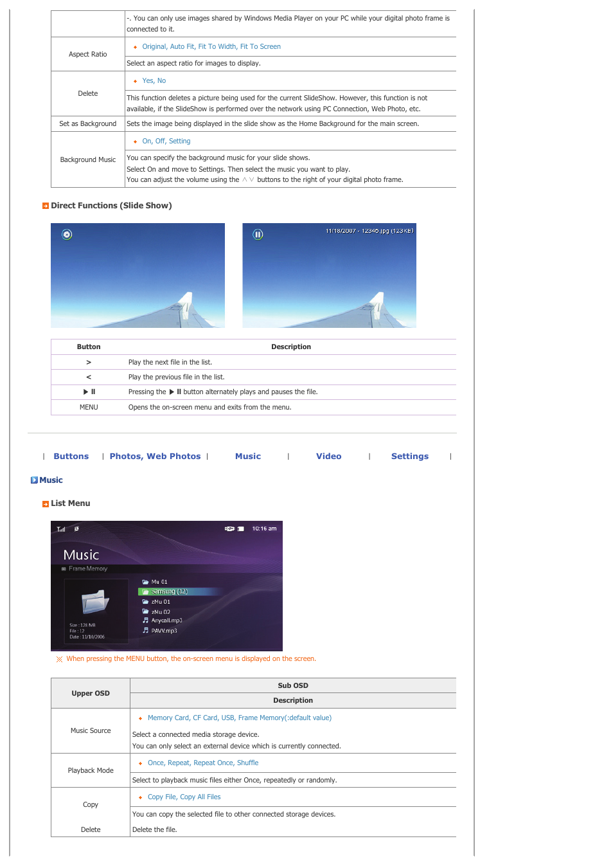This screenshot has height=868, width=613.
Task: Click the filename '11/18/2007 - 12345.jpg' overlay
Action: (x=369, y=231)
